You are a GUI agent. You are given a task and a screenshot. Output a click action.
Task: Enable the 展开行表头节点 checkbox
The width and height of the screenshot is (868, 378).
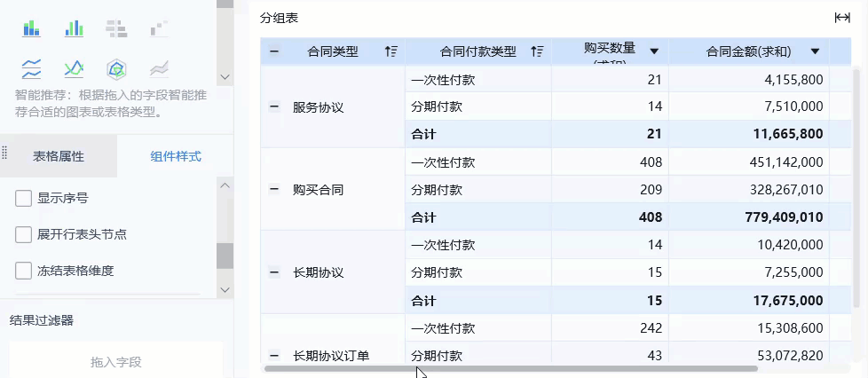click(x=23, y=234)
